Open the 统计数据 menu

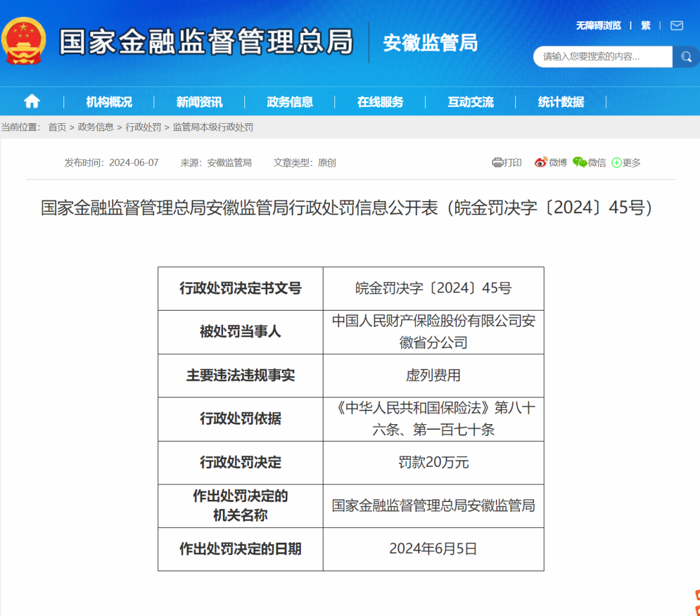coord(561,102)
